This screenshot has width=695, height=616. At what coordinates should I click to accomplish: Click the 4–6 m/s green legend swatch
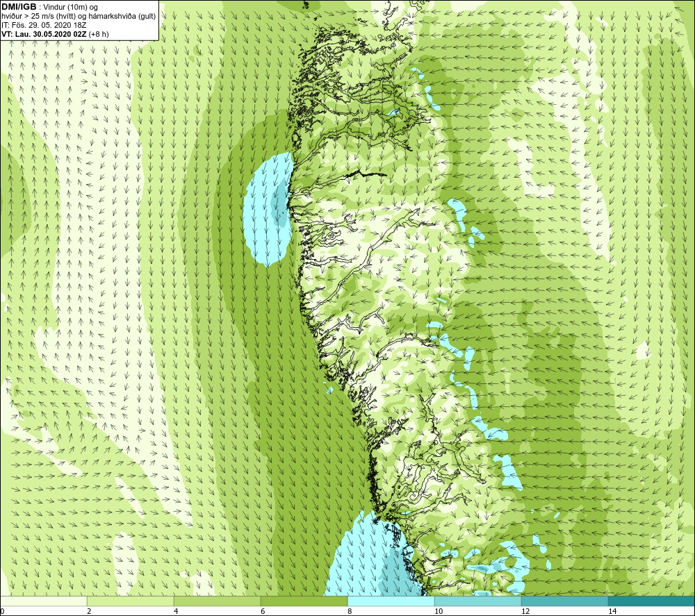coord(217,601)
